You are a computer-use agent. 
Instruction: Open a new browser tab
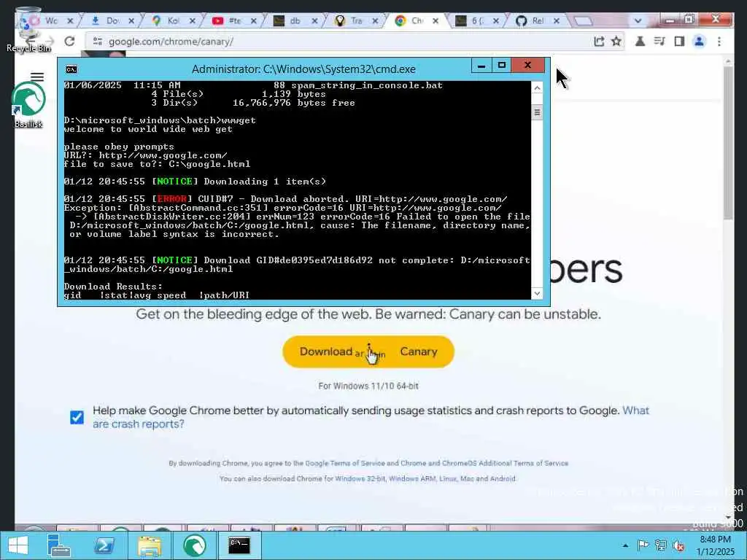(x=583, y=20)
